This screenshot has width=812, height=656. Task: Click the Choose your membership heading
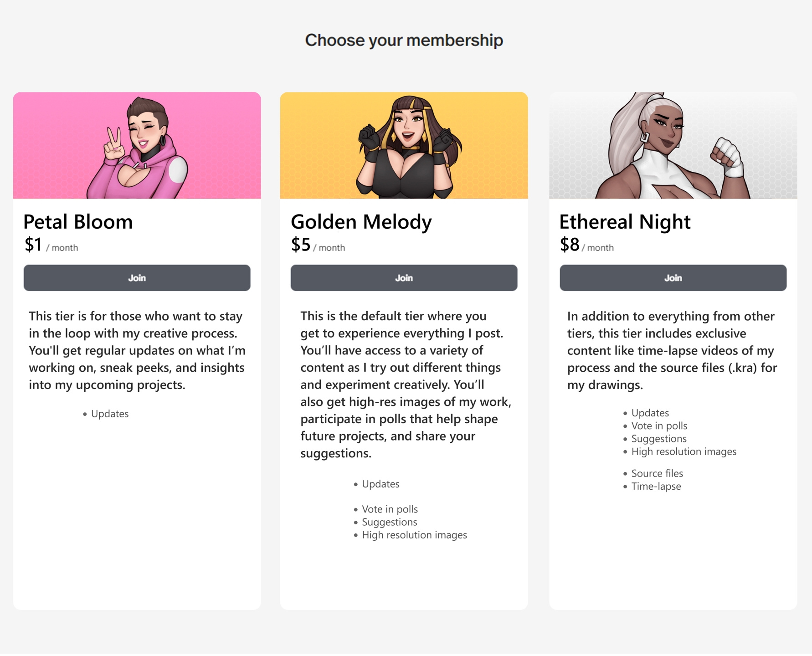tap(404, 40)
